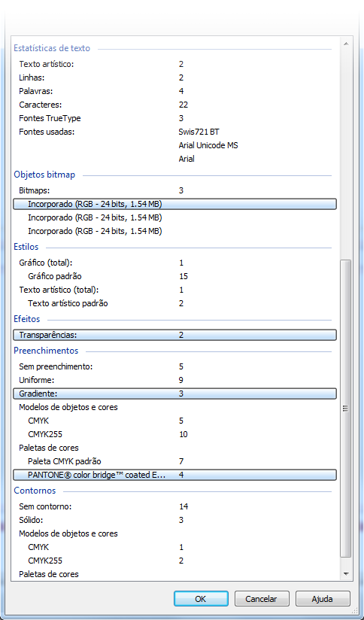This screenshot has width=364, height=620.
Task: Click the Estatísticas de texto section header
Action: (52, 48)
